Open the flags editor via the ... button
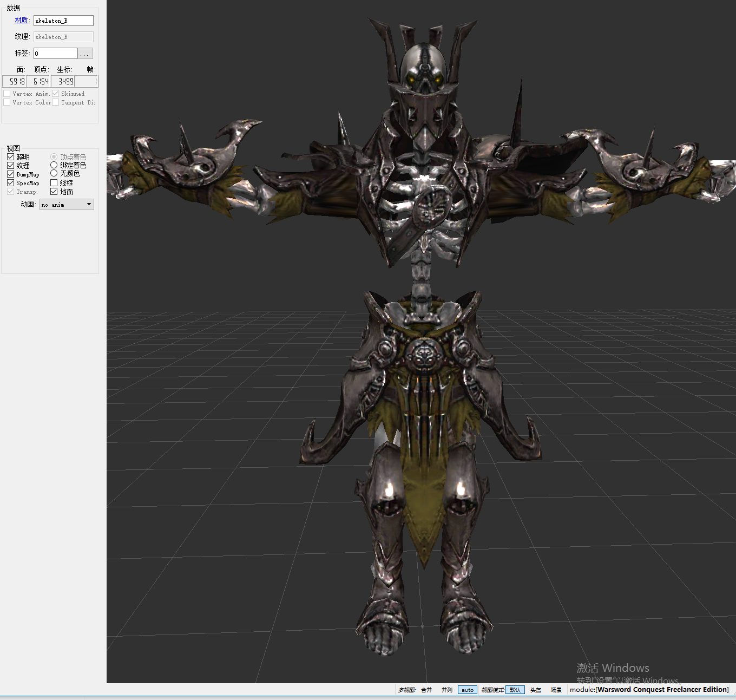Image resolution: width=736 pixels, height=700 pixels. pyautogui.click(x=85, y=53)
